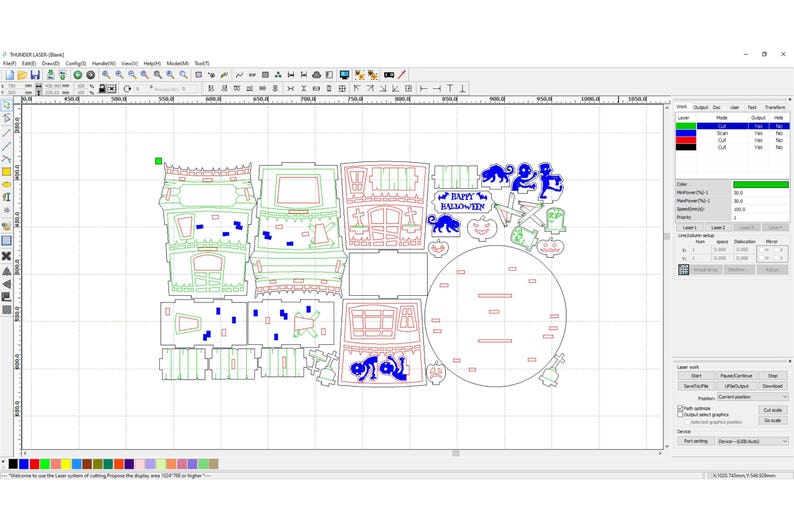Click the padlock aspect ratio icon

102,89
